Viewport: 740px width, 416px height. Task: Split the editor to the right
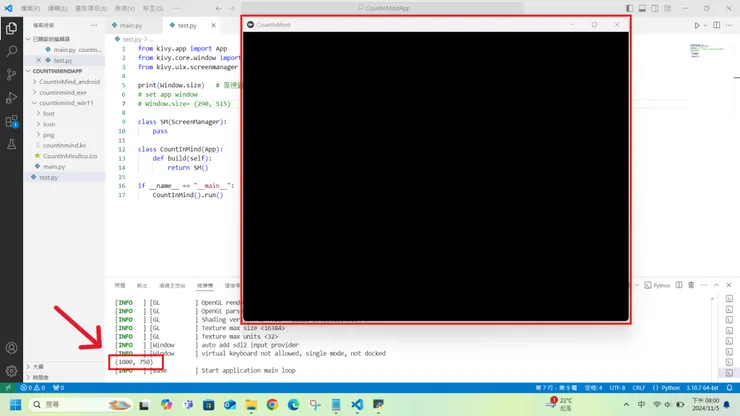[716, 25]
